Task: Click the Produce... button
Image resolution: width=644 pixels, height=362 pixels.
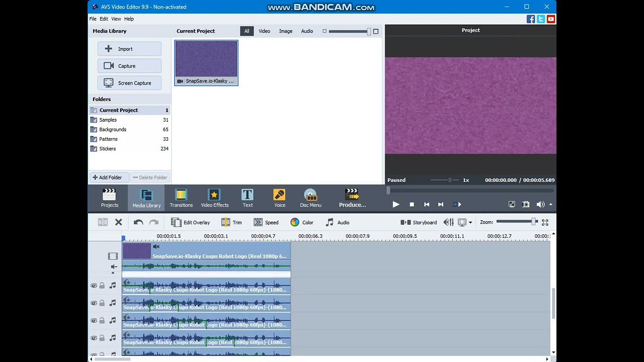Action: pos(352,198)
